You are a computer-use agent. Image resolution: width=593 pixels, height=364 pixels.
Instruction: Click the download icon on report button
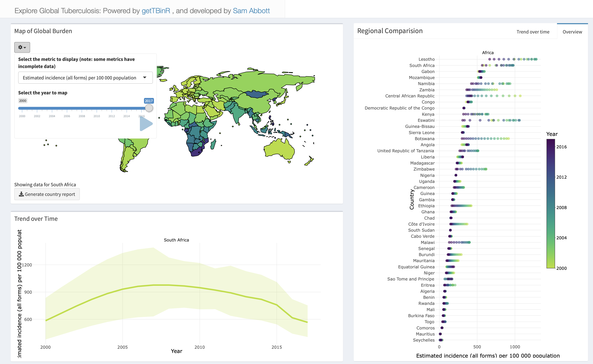pos(21,194)
